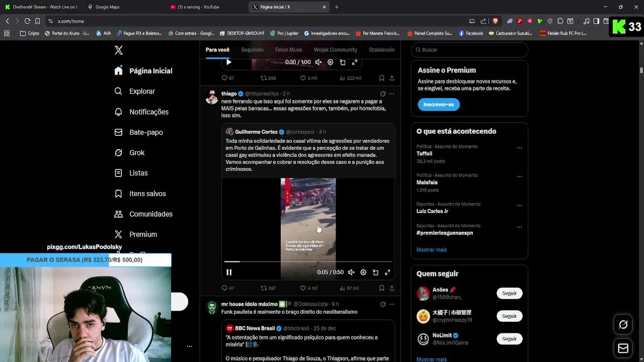Open more options on thiago's post
This screenshot has width=644, height=362.
pos(392,94)
